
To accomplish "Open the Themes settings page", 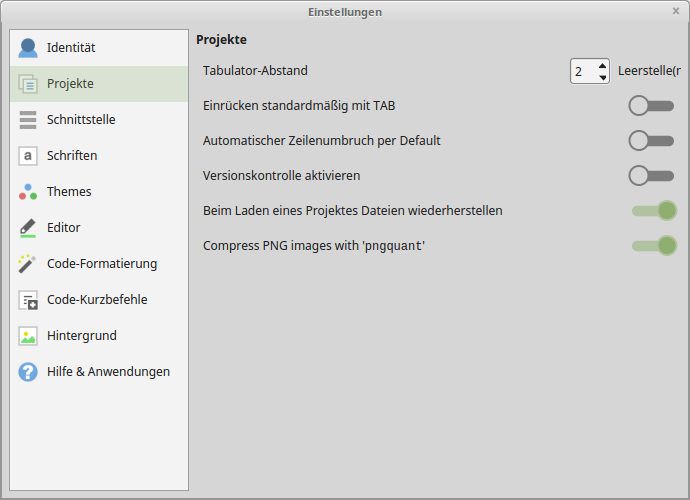I will [x=69, y=192].
